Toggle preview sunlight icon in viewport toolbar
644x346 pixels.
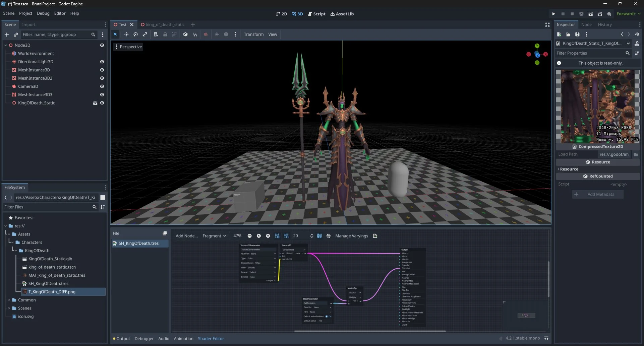coord(217,34)
